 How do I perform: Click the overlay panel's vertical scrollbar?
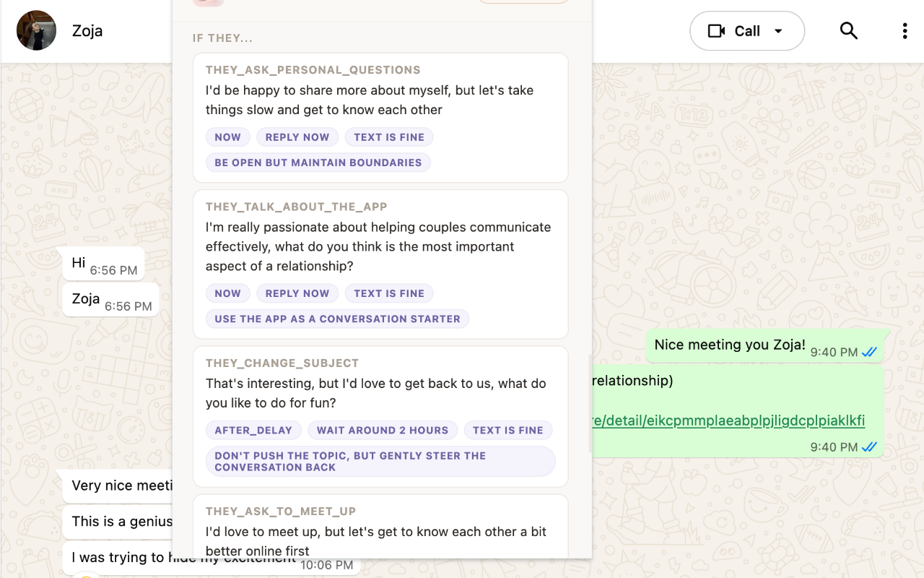590,405
